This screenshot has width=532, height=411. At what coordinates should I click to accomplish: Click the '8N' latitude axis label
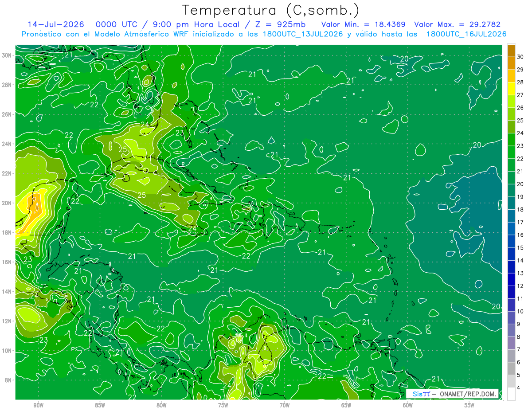pyautogui.click(x=8, y=380)
